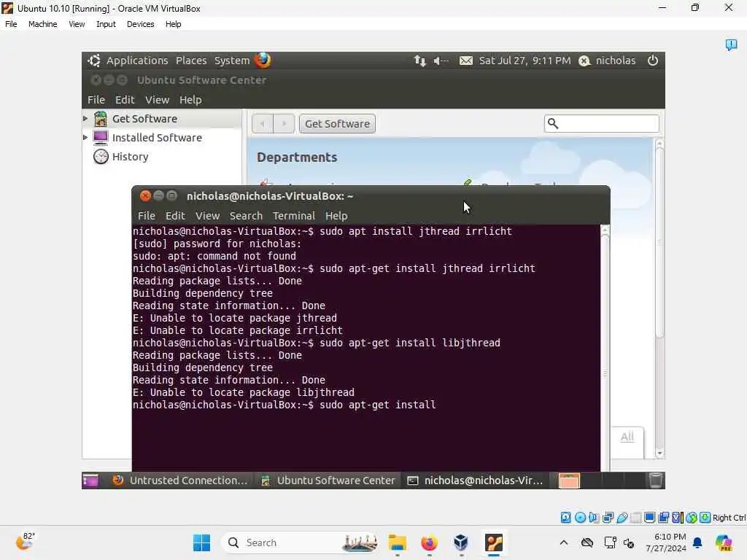Click the Ubuntu panel clock Sat Jul 27

[525, 61]
